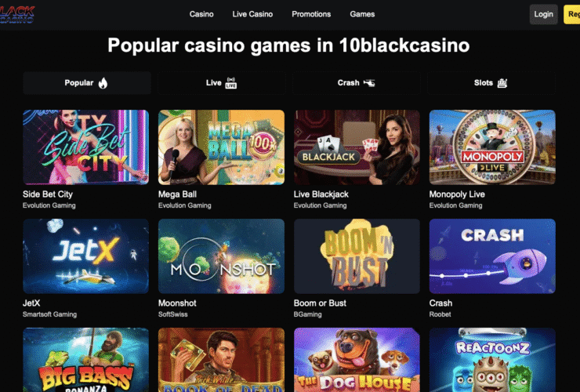Go to Live Casino in navigation
The width and height of the screenshot is (580, 392).
252,14
